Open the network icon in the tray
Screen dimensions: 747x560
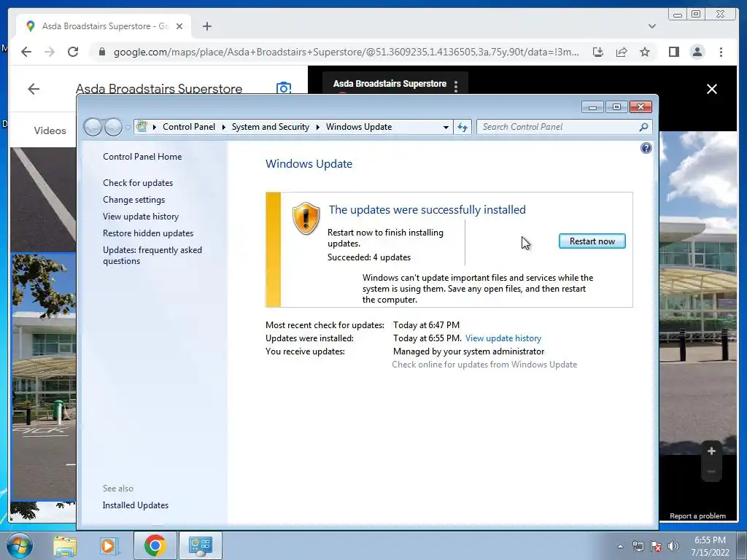tap(638, 546)
